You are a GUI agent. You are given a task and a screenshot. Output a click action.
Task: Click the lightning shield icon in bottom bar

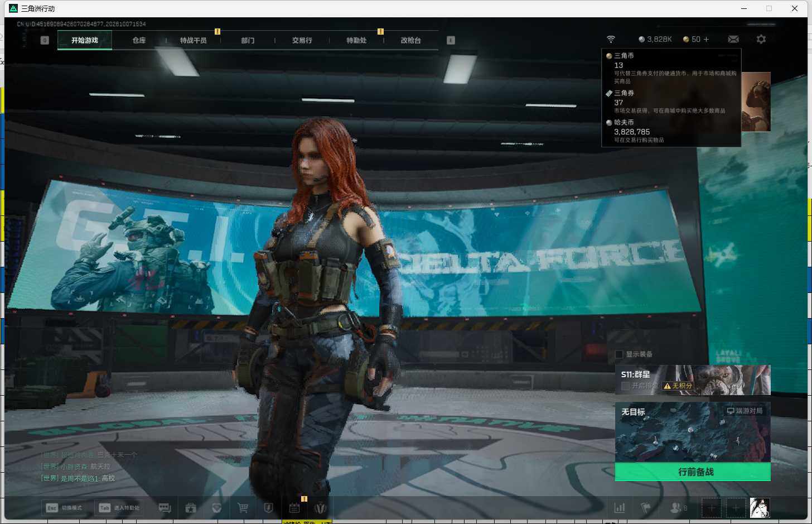268,507
